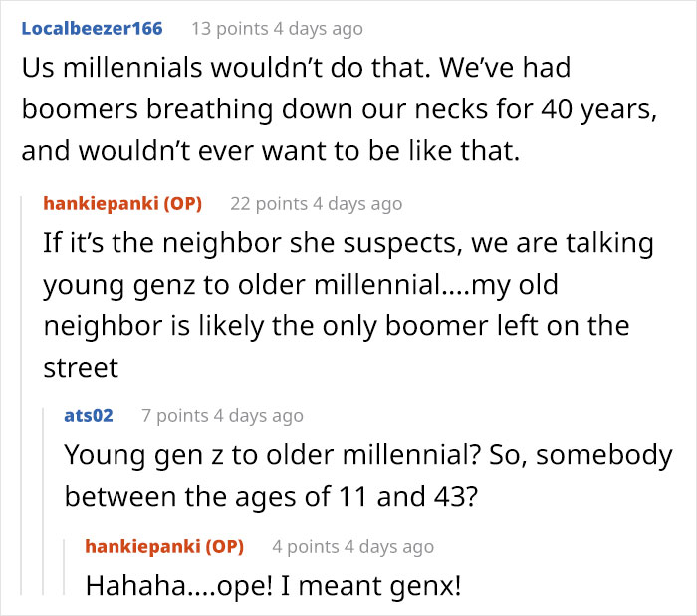Click the 22 points score label
The width and height of the screenshot is (697, 616).
pos(269,204)
